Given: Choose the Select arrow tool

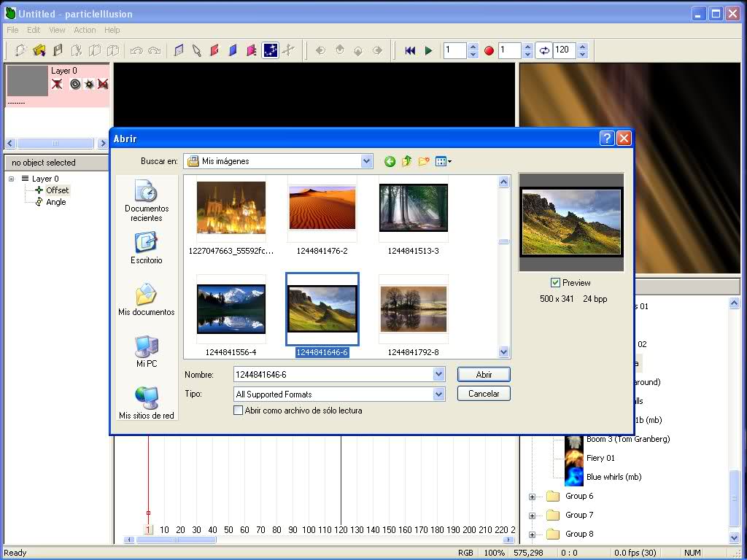Looking at the screenshot, I should coord(196,50).
